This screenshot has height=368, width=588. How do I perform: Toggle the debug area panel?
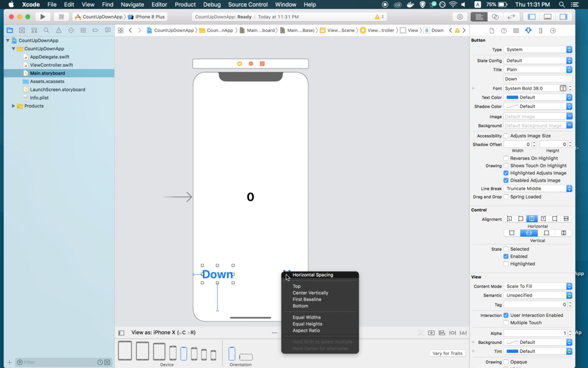pyautogui.click(x=547, y=17)
